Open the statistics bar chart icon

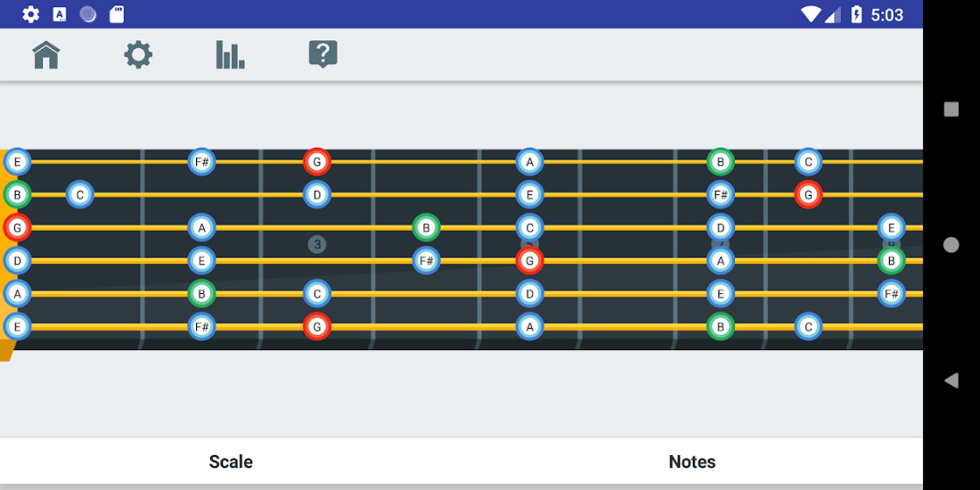click(x=230, y=55)
